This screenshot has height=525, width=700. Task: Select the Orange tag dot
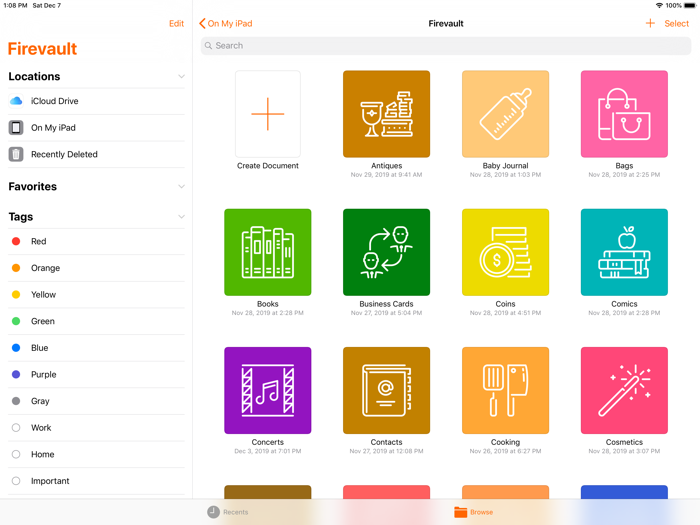[16, 268]
